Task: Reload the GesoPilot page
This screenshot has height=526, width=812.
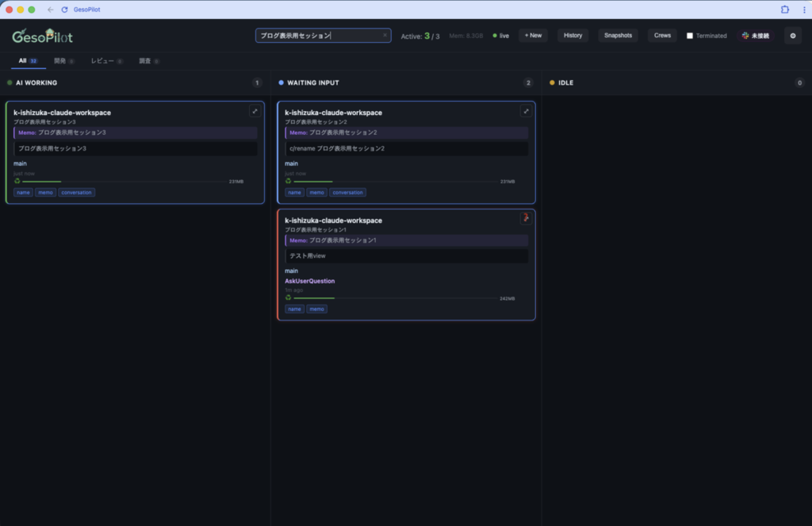Action: 65,10
